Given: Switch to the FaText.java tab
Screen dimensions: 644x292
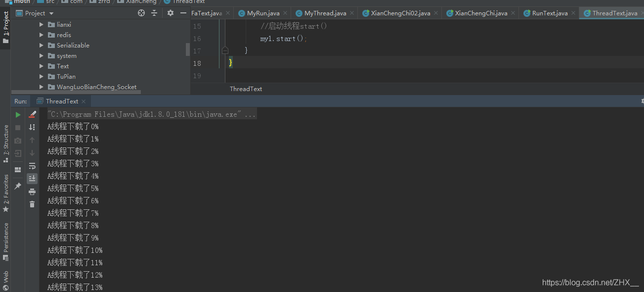Looking at the screenshot, I should pyautogui.click(x=206, y=13).
